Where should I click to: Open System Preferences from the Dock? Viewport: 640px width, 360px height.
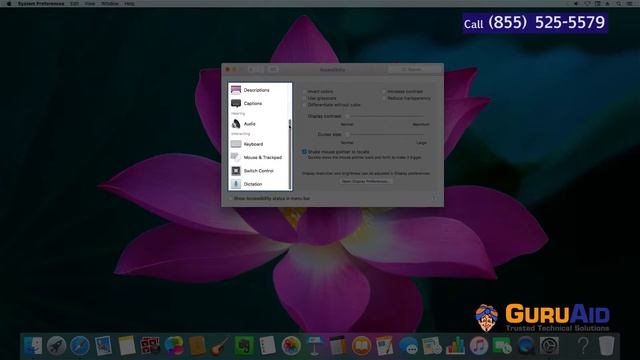pos(549,345)
